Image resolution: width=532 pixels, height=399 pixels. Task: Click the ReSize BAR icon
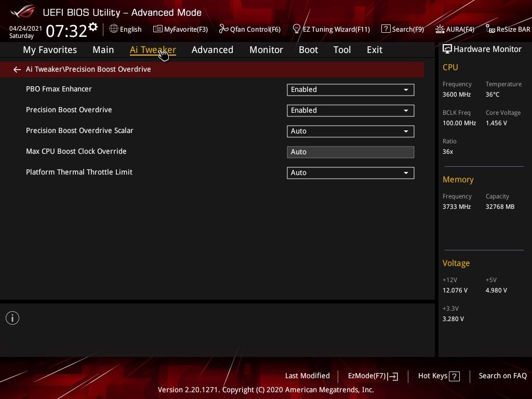coord(490,29)
